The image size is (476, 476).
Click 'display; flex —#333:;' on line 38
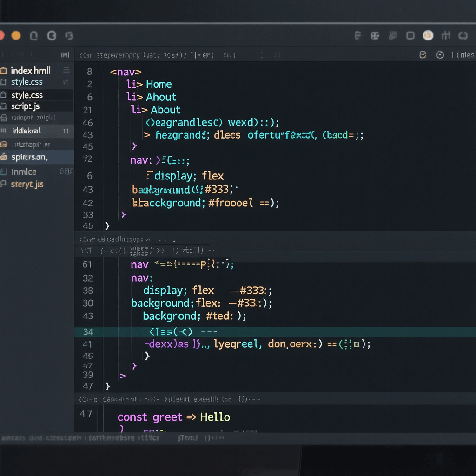(x=207, y=291)
